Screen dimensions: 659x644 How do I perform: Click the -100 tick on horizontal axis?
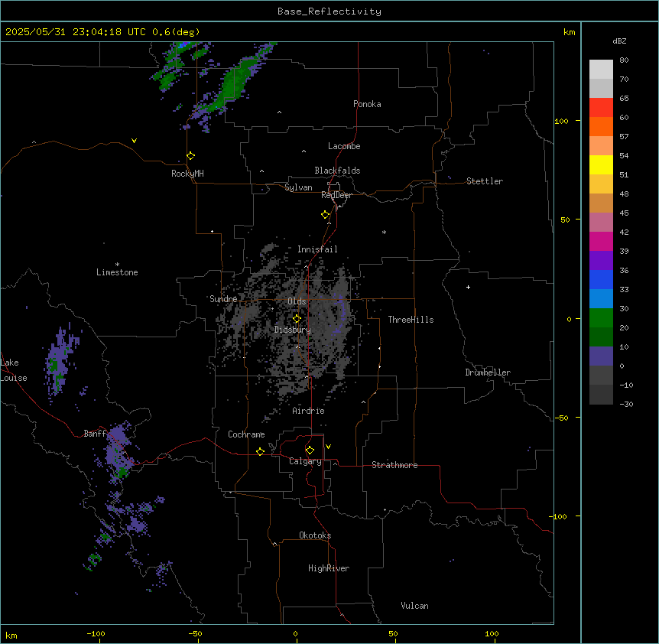click(96, 633)
